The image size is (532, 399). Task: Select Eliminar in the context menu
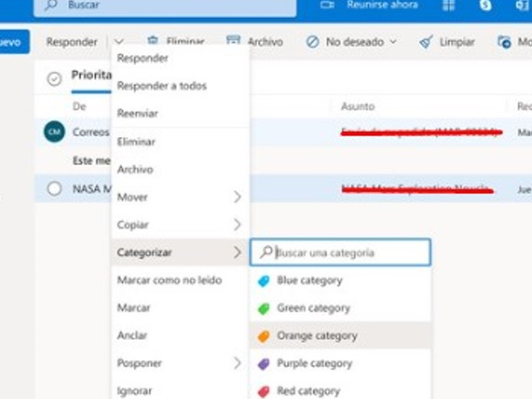[136, 142]
